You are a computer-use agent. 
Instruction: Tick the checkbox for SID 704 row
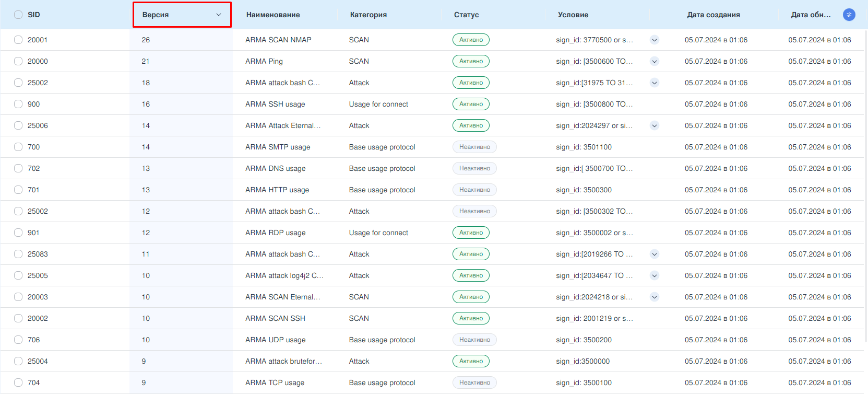coord(18,383)
